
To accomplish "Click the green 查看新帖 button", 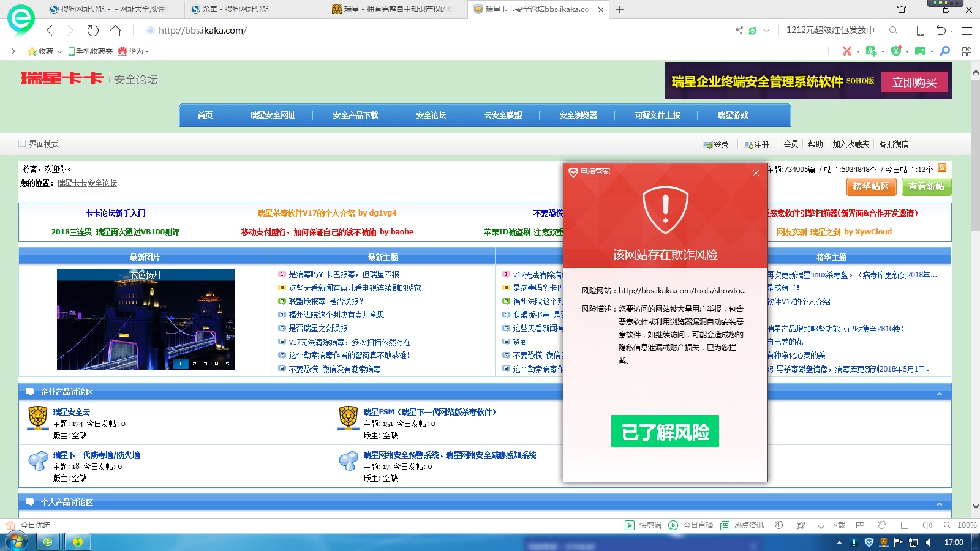I will click(926, 187).
